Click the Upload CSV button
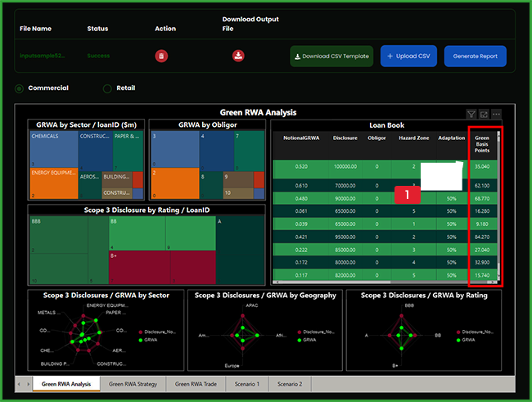Viewport: 532px width, 402px height. (x=408, y=56)
